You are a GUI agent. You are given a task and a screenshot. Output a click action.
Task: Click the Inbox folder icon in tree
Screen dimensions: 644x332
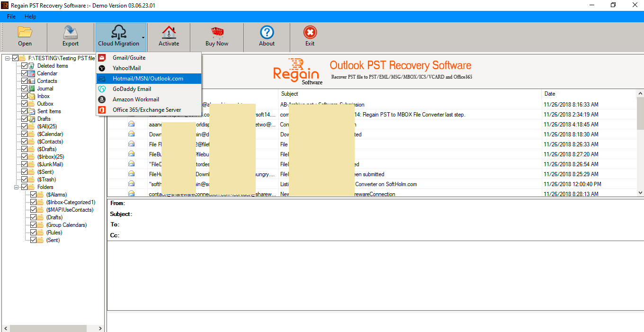(x=32, y=96)
